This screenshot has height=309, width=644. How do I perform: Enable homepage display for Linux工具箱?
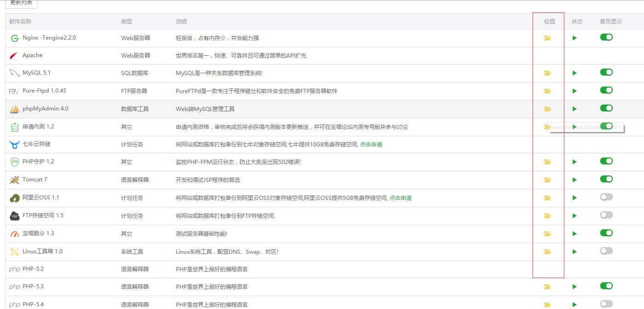coord(606,251)
